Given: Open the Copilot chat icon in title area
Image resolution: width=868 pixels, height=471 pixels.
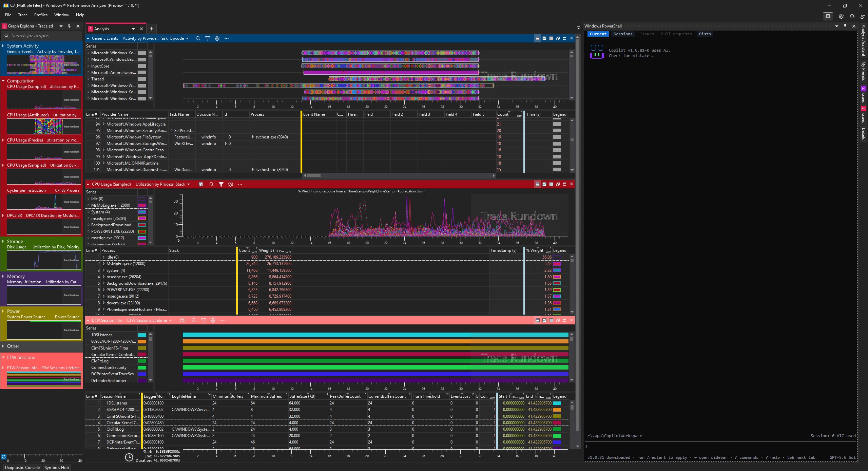Looking at the screenshot, I should [x=828, y=16].
